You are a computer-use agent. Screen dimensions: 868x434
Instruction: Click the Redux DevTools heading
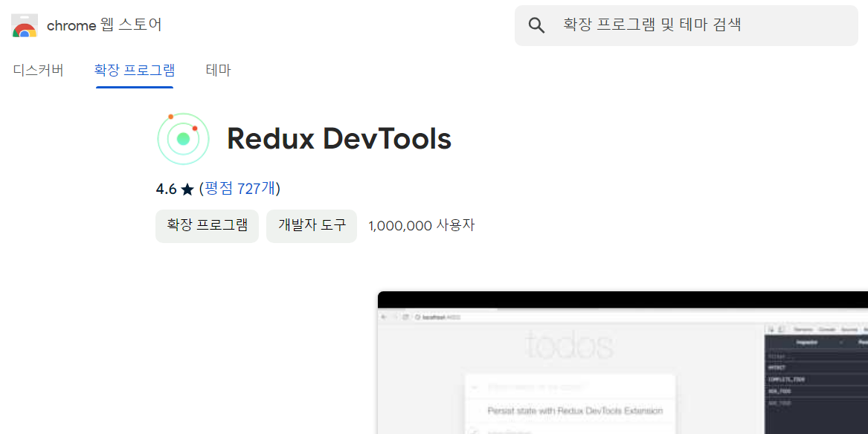pyautogui.click(x=338, y=139)
